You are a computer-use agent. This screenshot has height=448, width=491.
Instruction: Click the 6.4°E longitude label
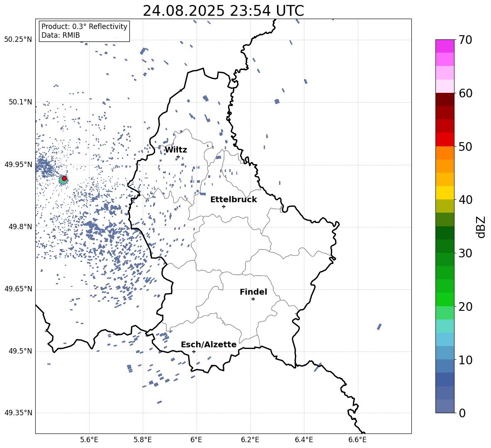tap(304, 440)
